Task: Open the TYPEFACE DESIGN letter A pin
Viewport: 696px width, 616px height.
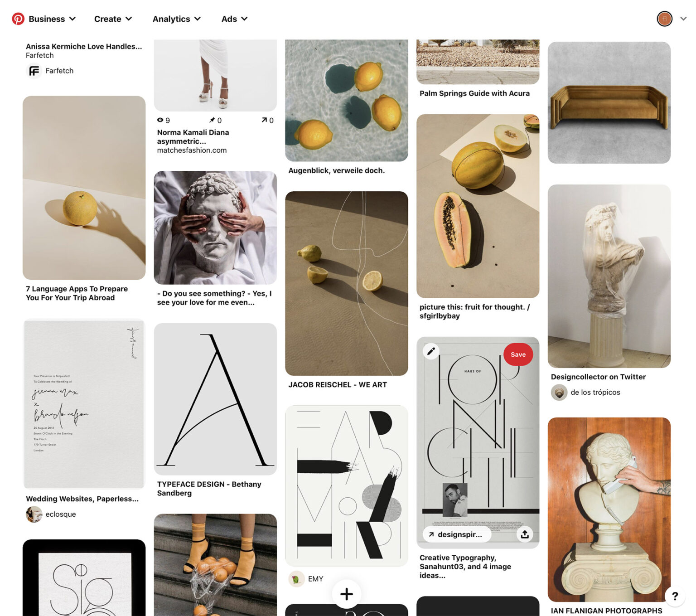Action: click(x=215, y=399)
